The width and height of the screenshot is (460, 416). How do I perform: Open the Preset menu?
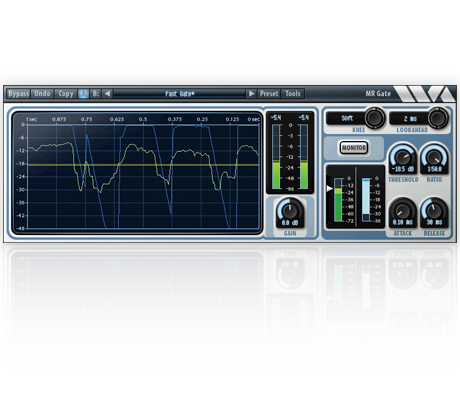click(269, 94)
